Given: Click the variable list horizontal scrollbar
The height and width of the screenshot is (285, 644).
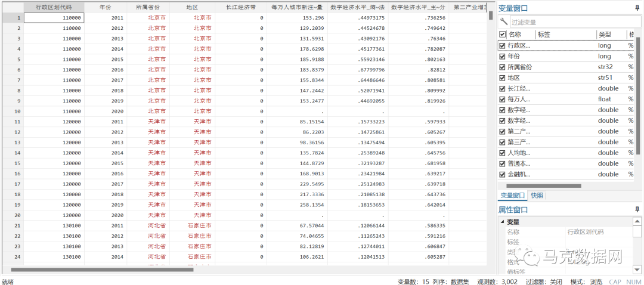Looking at the screenshot, I should 543,185.
